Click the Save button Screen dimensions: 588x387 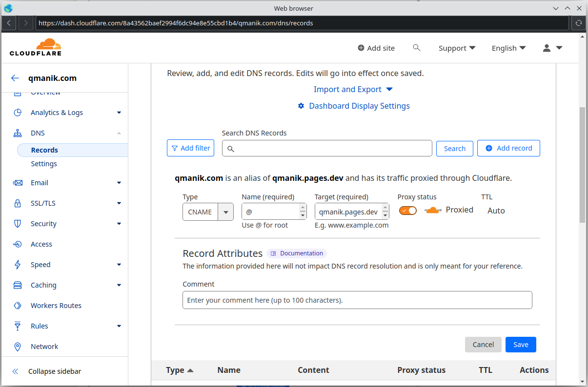(x=520, y=345)
